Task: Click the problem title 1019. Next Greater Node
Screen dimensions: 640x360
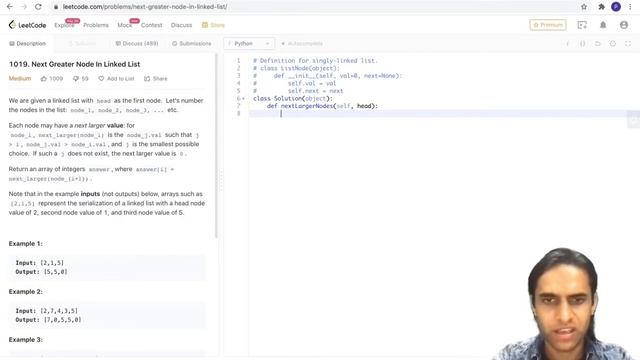Action: [74, 64]
